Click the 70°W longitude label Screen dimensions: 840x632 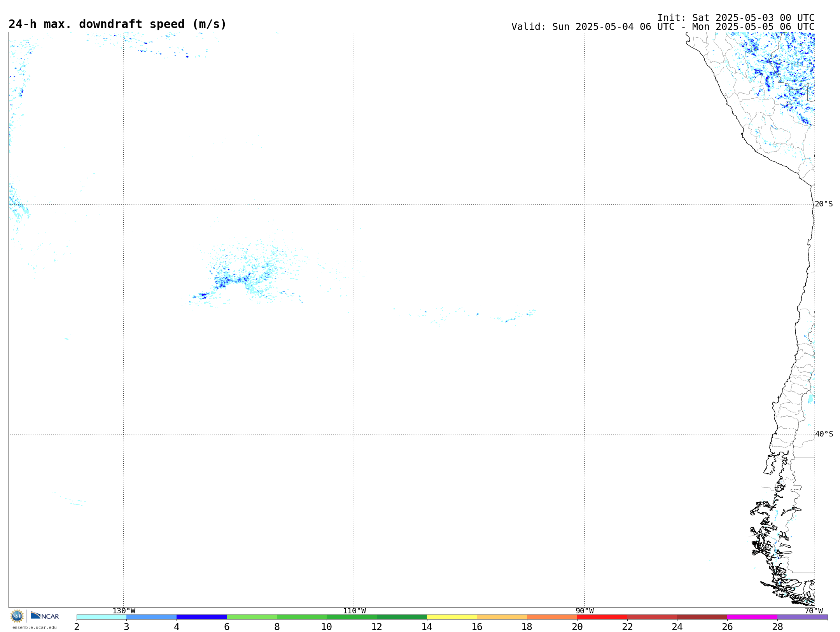coord(814,611)
